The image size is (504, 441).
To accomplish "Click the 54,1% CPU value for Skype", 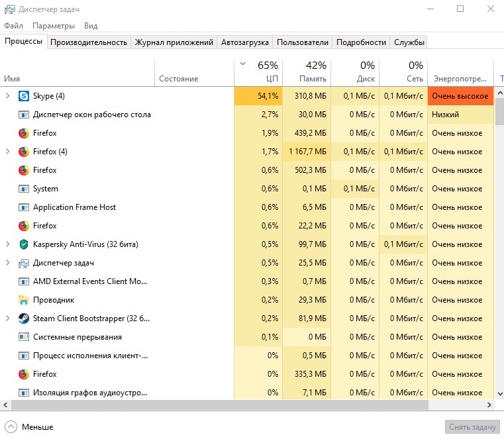I will click(x=258, y=96).
